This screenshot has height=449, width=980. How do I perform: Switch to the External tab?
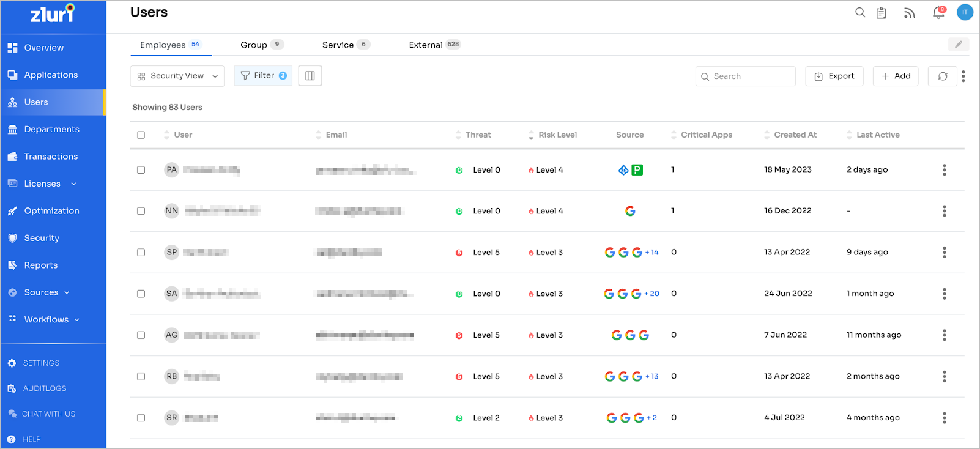coord(435,45)
